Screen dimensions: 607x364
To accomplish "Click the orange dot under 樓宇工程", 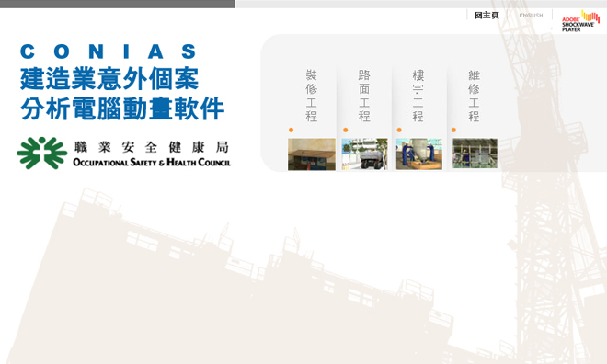I will (399, 130).
